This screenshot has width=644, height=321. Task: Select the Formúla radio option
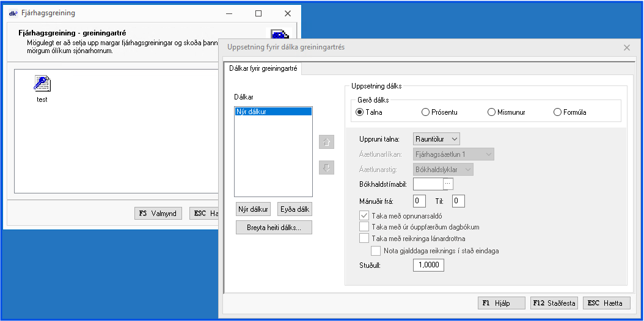click(x=557, y=112)
